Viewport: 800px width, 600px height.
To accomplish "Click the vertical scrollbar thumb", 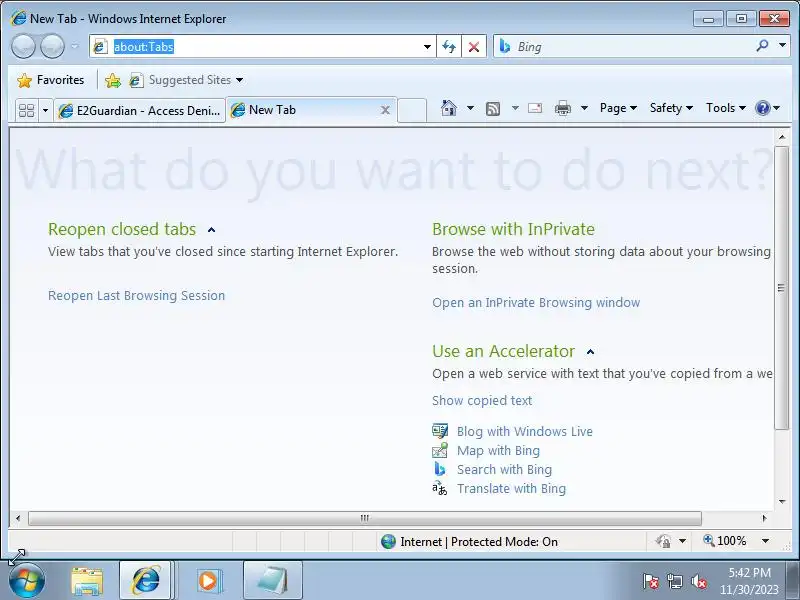I will 781,288.
